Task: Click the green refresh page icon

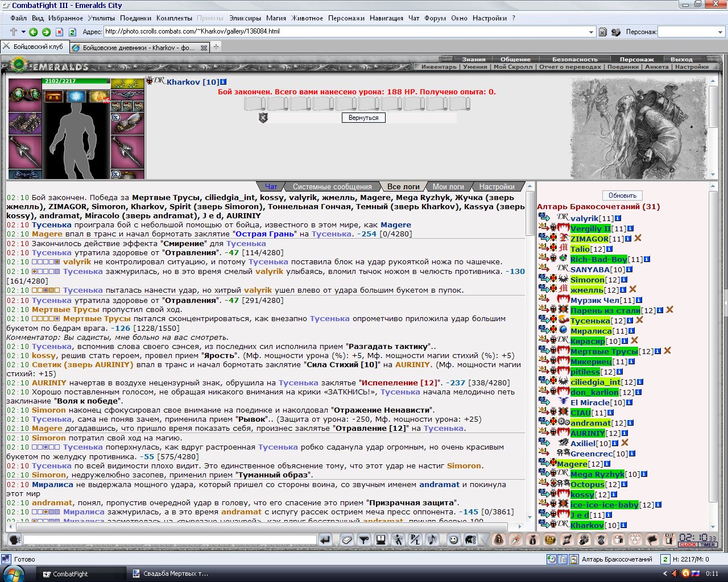Action: (73, 32)
